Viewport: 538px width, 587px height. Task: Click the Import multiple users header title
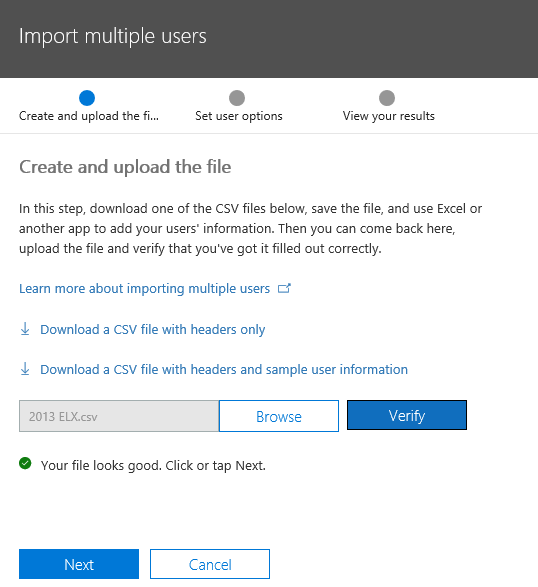pyautogui.click(x=113, y=36)
